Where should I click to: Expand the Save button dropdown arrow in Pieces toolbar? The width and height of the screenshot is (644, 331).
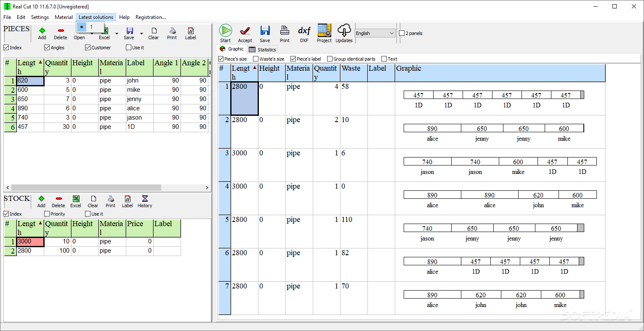tap(141, 33)
